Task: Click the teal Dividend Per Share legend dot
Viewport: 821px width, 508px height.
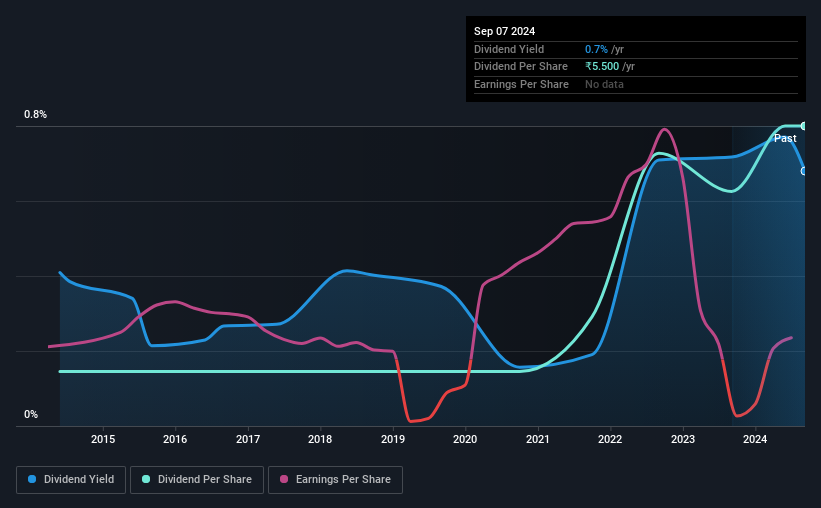Action: point(146,479)
